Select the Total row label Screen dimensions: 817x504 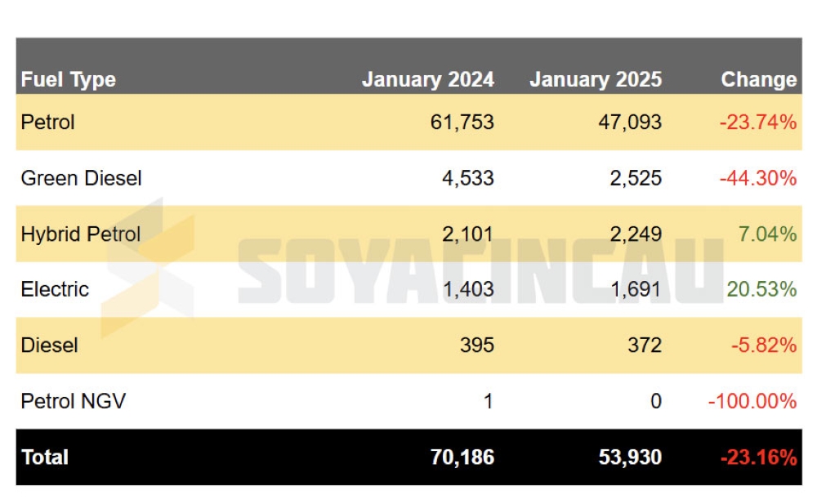click(45, 457)
